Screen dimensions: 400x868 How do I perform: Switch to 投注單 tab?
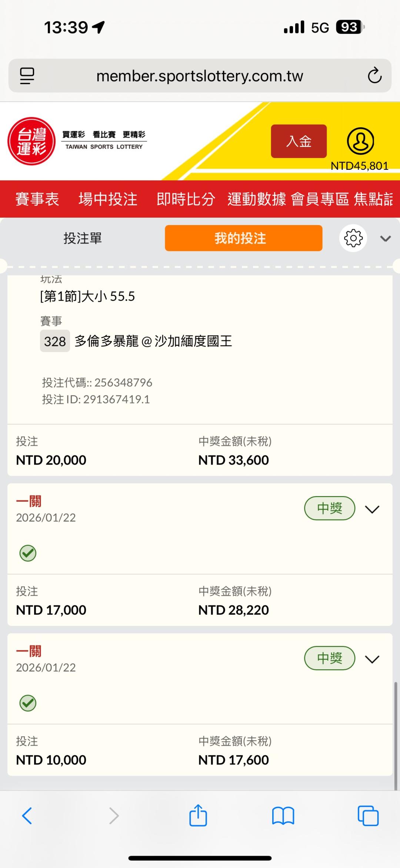tap(83, 238)
